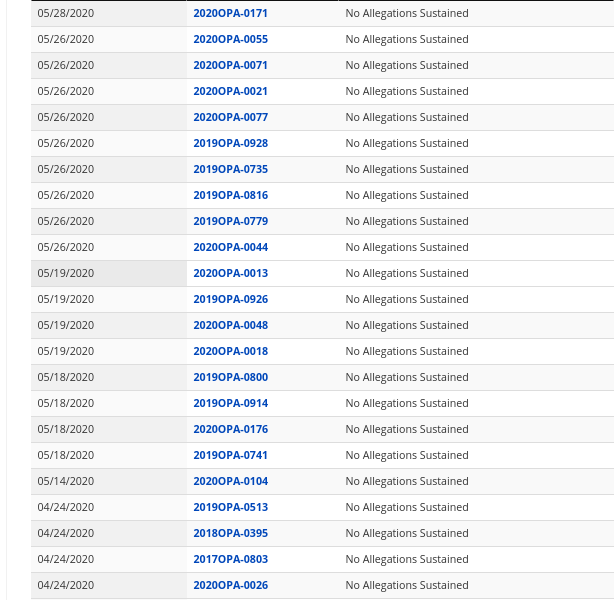616x600 pixels.
Task: Open case 2020OPA-0013 link
Action: pyautogui.click(x=231, y=273)
